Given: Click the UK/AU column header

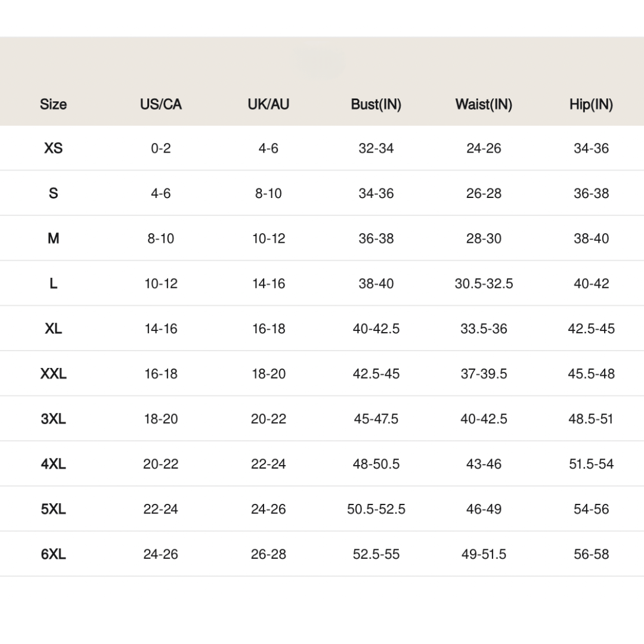Looking at the screenshot, I should pos(268,104).
